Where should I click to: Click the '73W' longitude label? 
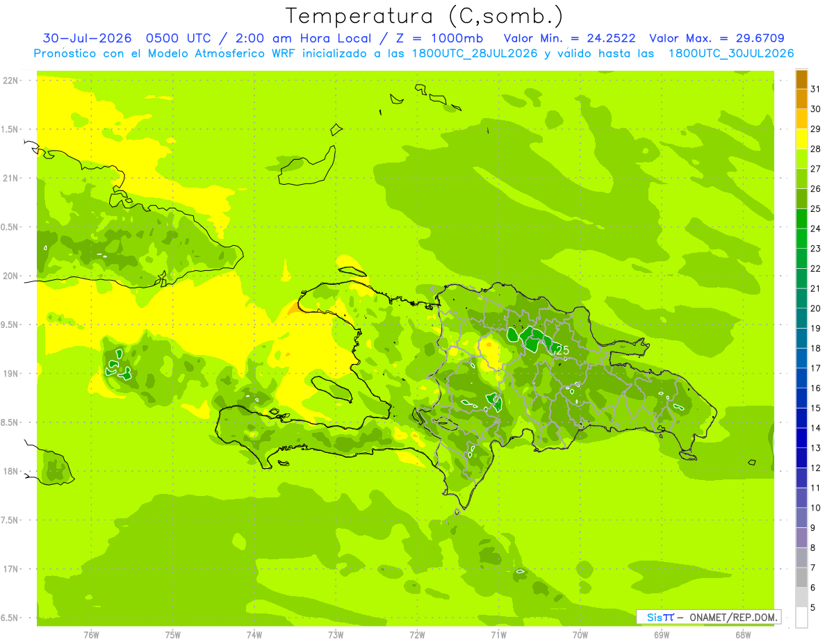[x=336, y=634]
